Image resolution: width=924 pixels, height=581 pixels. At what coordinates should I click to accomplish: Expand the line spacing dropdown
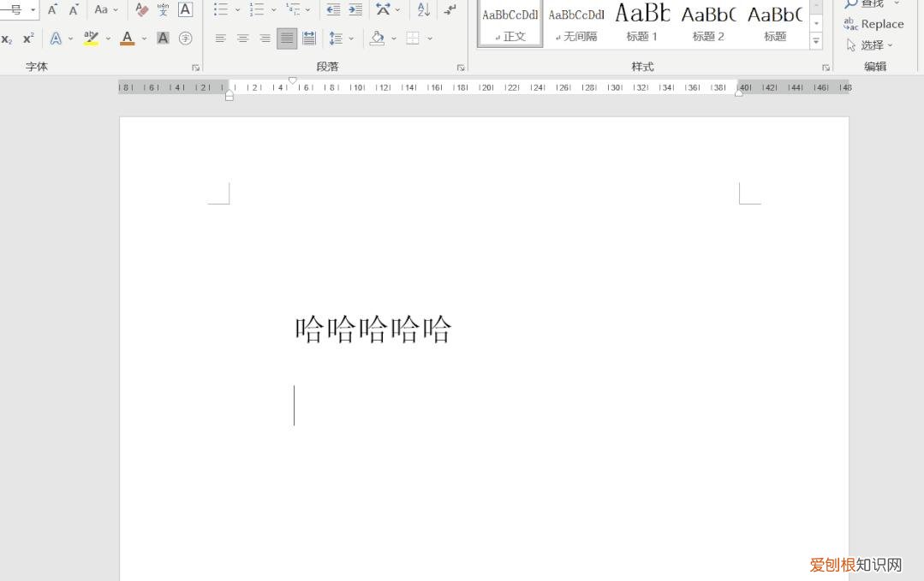click(351, 39)
